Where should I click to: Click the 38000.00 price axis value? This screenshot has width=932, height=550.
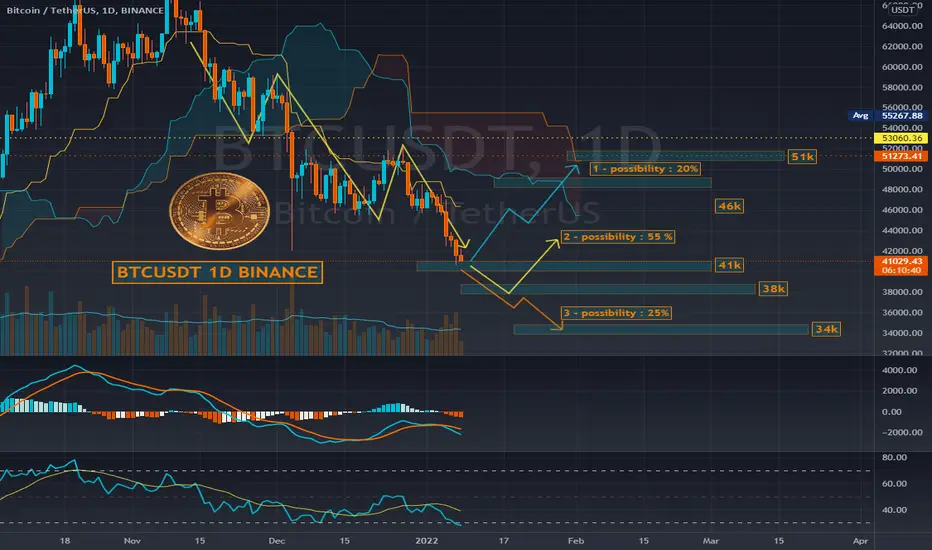(902, 292)
